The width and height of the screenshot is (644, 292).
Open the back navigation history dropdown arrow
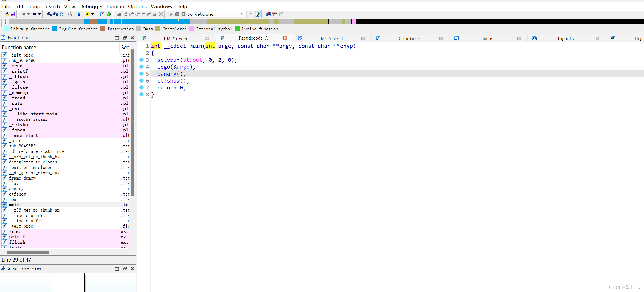point(29,14)
